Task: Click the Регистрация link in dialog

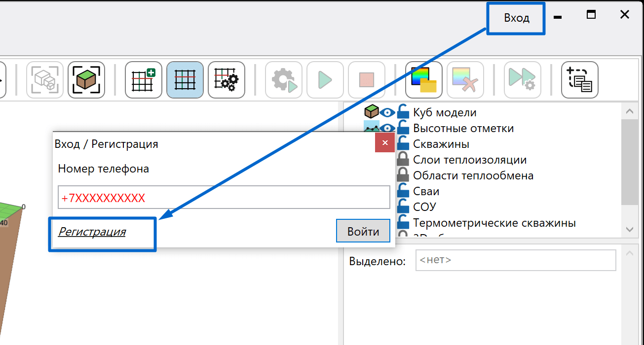Action: pos(92,232)
